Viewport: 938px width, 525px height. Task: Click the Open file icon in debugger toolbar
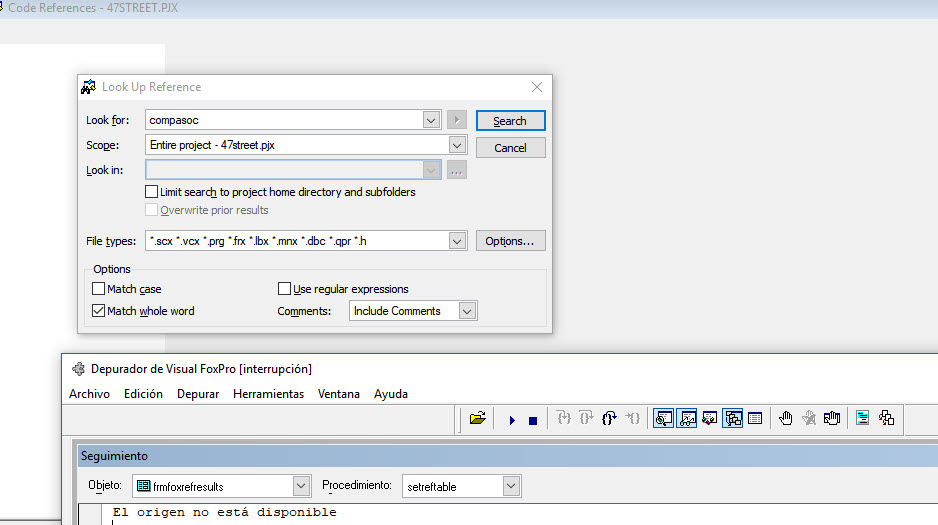(x=477, y=419)
